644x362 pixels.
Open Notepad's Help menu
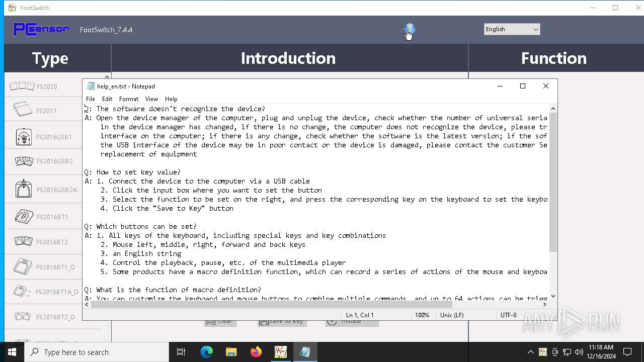pos(171,99)
